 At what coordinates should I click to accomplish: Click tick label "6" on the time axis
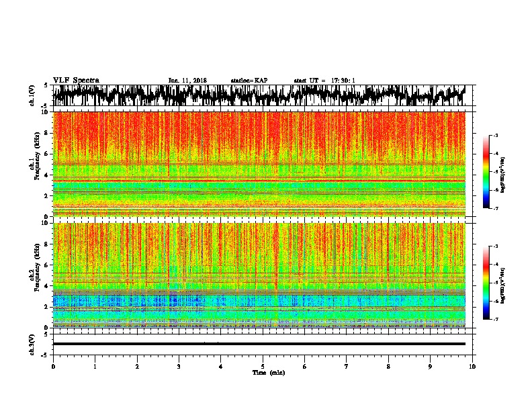pyautogui.click(x=304, y=367)
